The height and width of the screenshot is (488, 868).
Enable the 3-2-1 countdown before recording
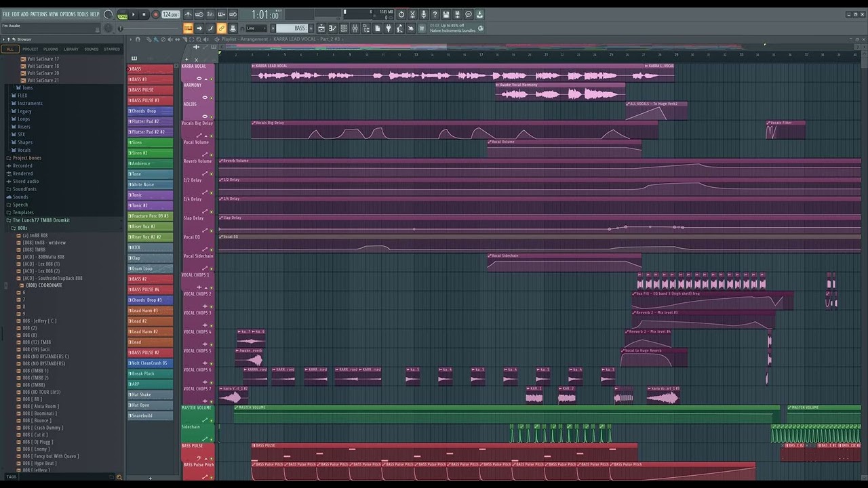210,14
